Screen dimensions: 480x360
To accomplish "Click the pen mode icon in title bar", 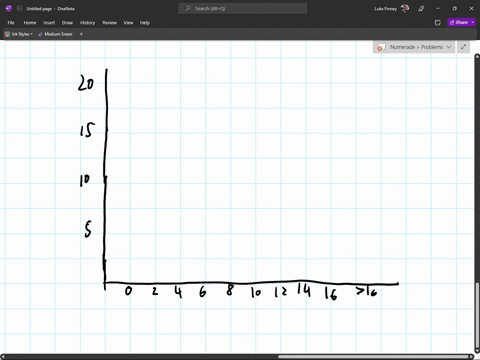I will point(421,9).
